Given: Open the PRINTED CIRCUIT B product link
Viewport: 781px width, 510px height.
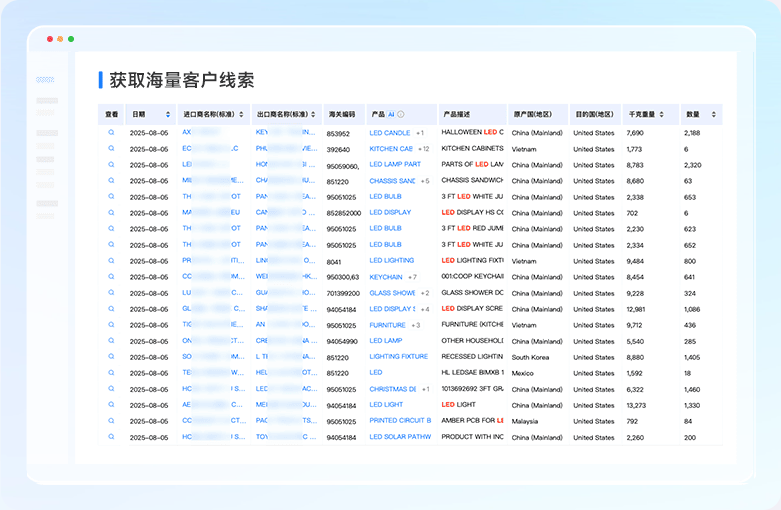Looking at the screenshot, I should tap(400, 421).
